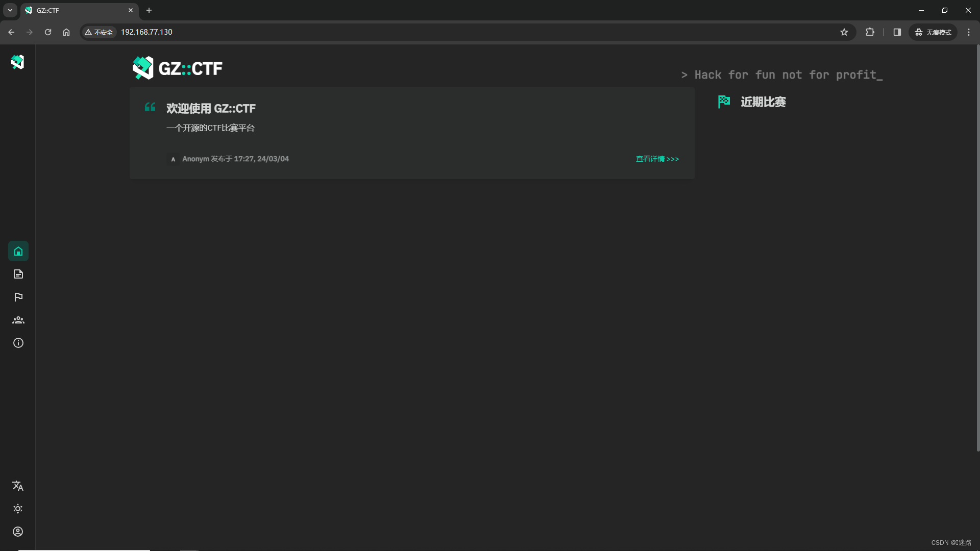This screenshot has width=980, height=551.
Task: Click the 查看详情 >>> link
Action: click(657, 159)
